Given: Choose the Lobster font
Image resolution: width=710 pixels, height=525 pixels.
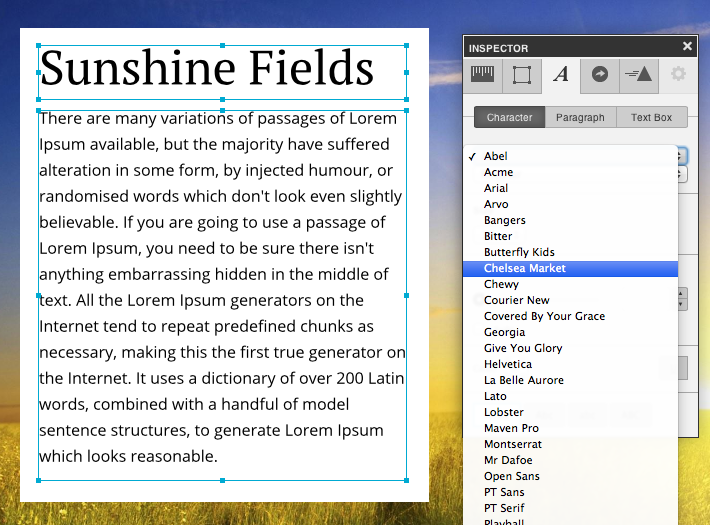Looking at the screenshot, I should (x=503, y=412).
